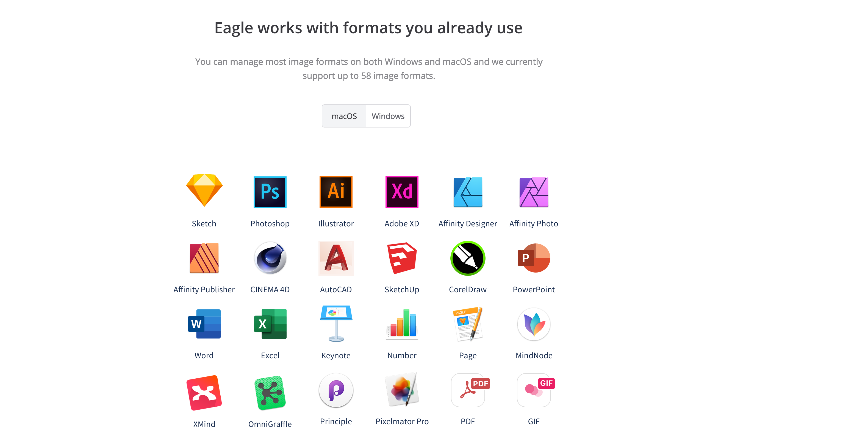Click the Affinity Designer text label

[468, 224]
